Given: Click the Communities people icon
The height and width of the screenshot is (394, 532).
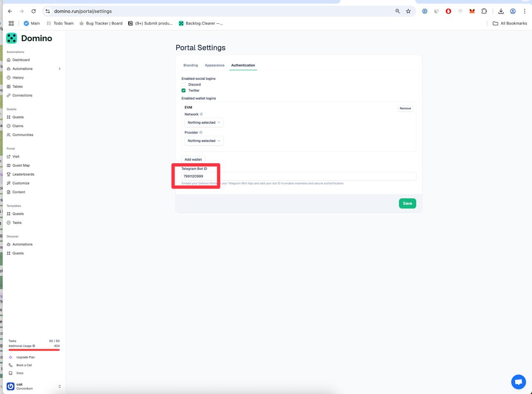Looking at the screenshot, I should (x=9, y=135).
